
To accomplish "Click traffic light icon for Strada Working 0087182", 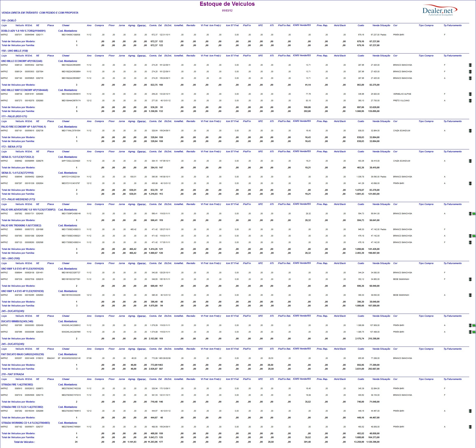I will point(470,427).
